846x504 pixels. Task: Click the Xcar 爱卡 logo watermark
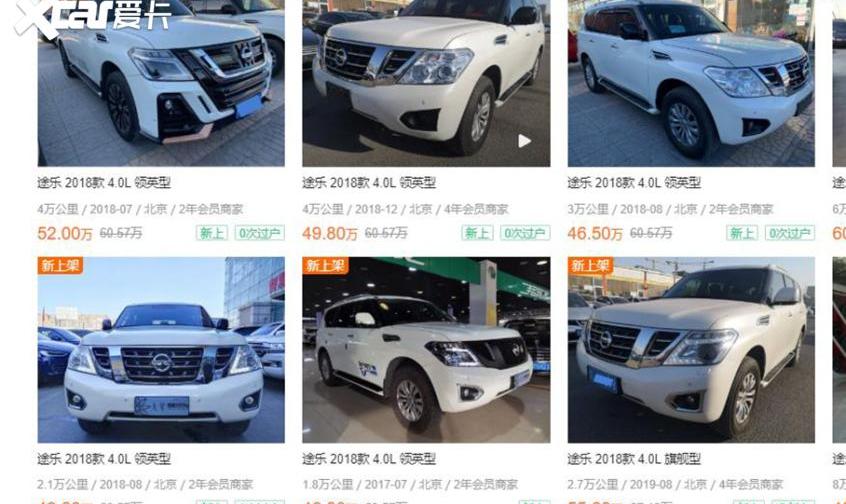click(92, 16)
